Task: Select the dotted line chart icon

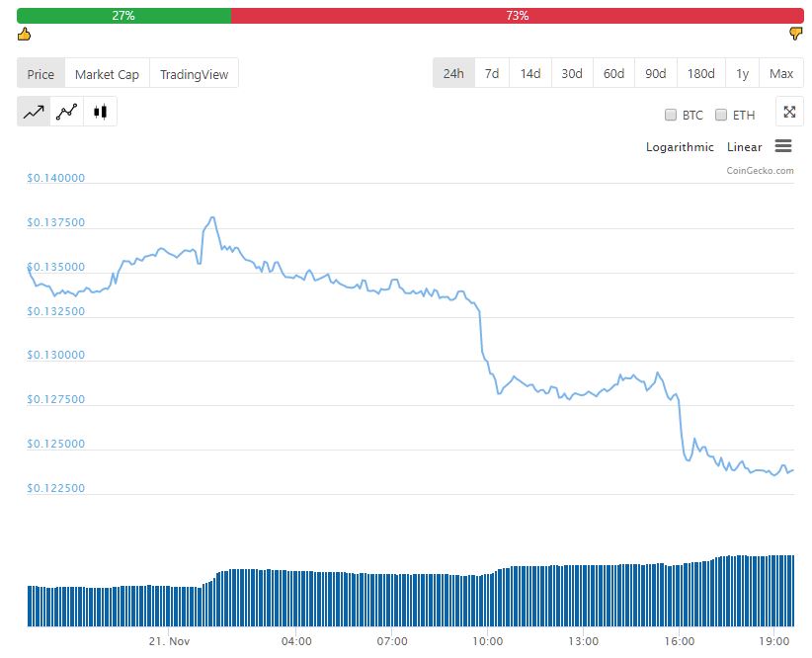Action: pos(67,113)
